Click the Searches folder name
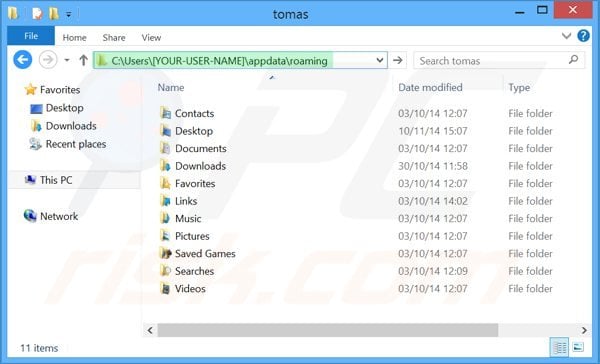 (194, 271)
